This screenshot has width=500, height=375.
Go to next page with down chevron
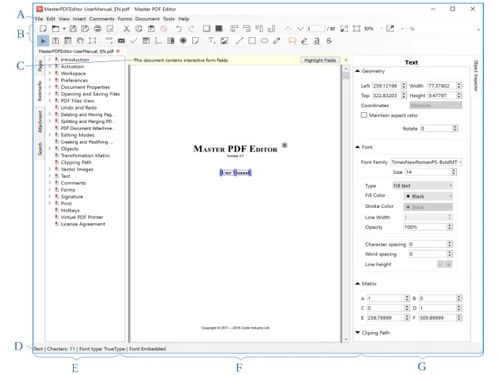click(300, 29)
